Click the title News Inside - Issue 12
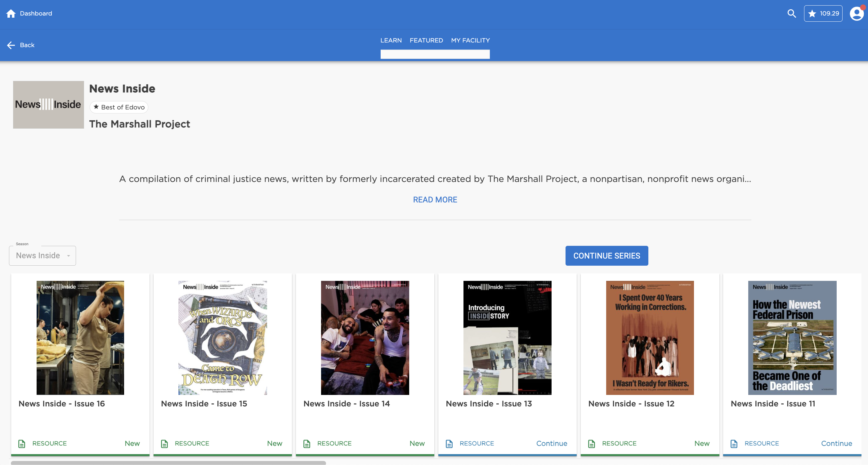Viewport: 868px width, 465px height. tap(632, 403)
